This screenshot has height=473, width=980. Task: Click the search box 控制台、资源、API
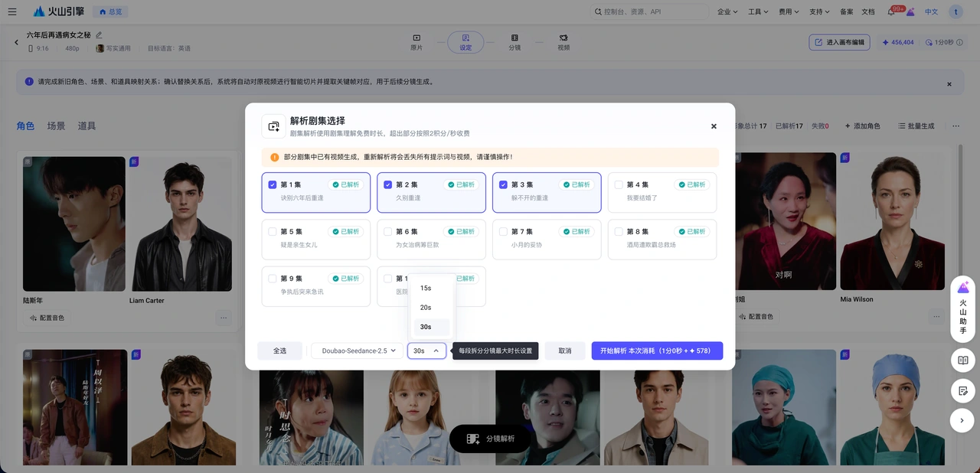click(x=649, y=11)
